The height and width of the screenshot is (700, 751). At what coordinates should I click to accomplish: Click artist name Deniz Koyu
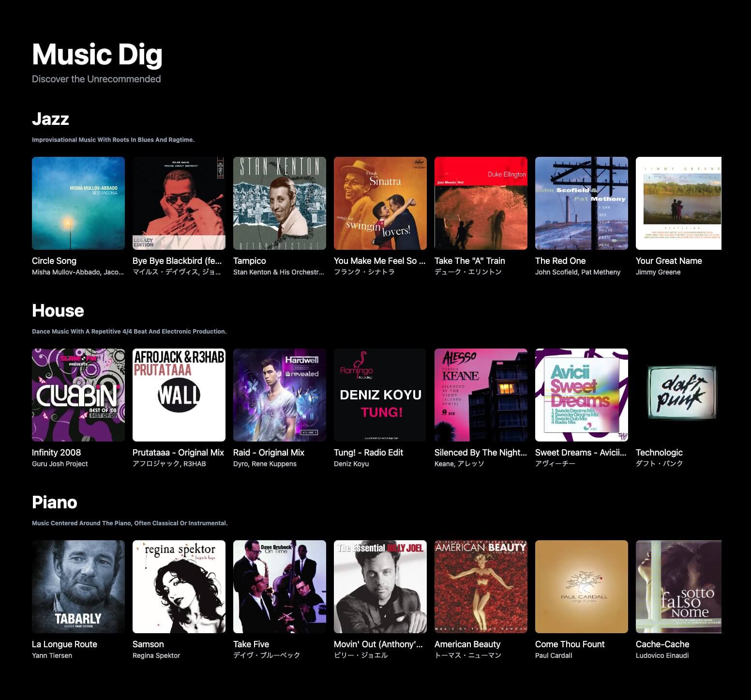(351, 464)
